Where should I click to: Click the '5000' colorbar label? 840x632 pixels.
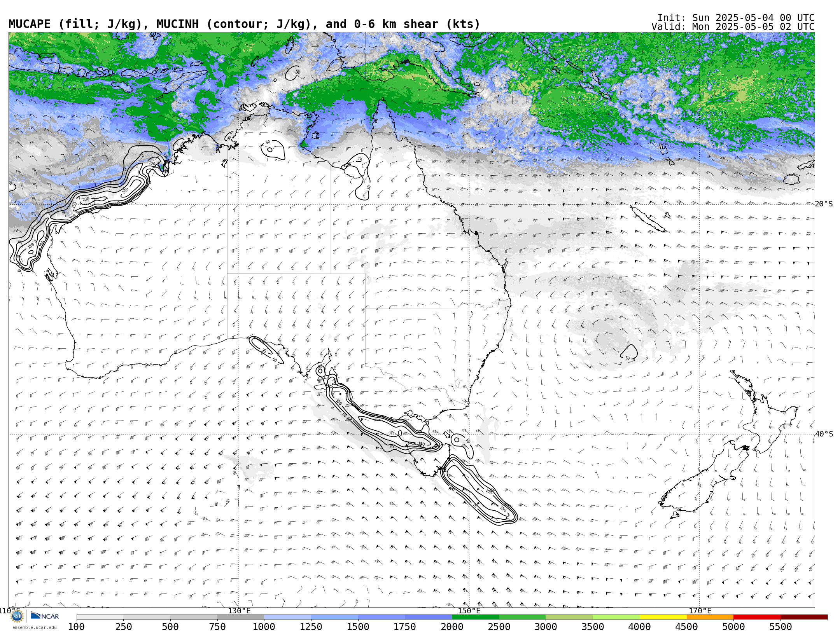(733, 627)
